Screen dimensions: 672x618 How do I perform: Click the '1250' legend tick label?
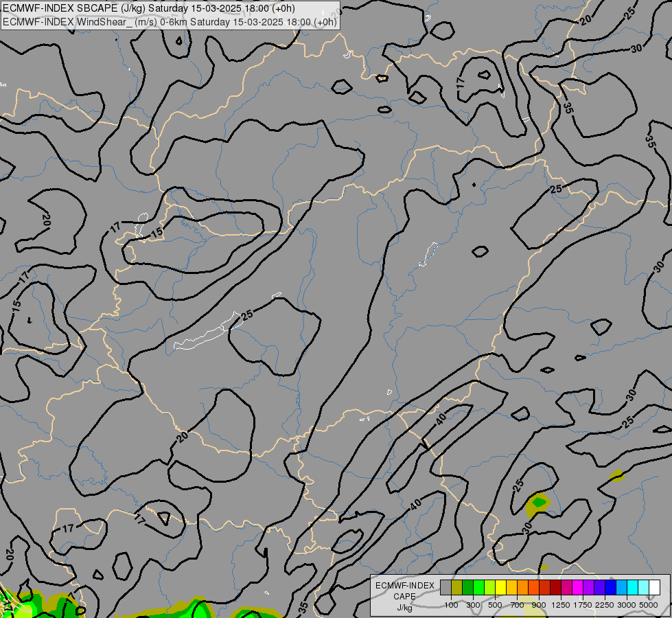click(x=561, y=605)
